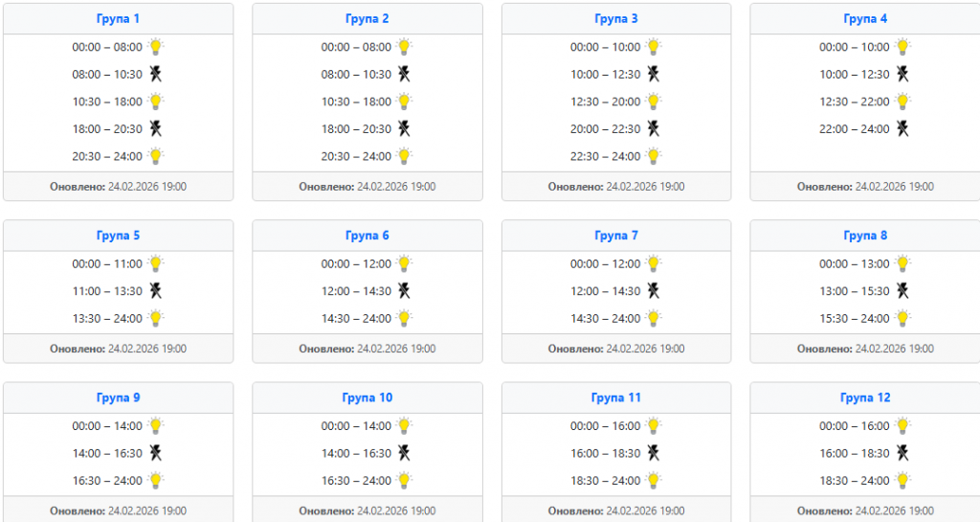The image size is (980, 522).
Task: Click the Група 12 header link
Action: click(x=864, y=397)
